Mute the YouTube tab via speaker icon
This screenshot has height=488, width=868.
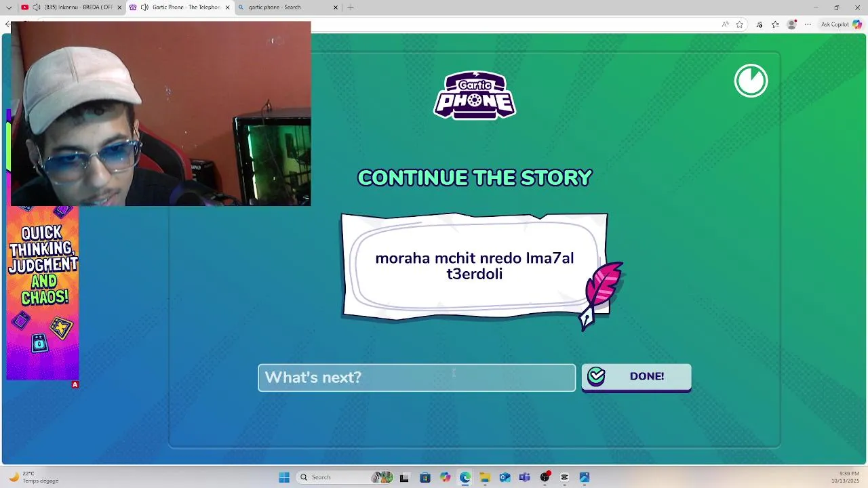tap(36, 7)
